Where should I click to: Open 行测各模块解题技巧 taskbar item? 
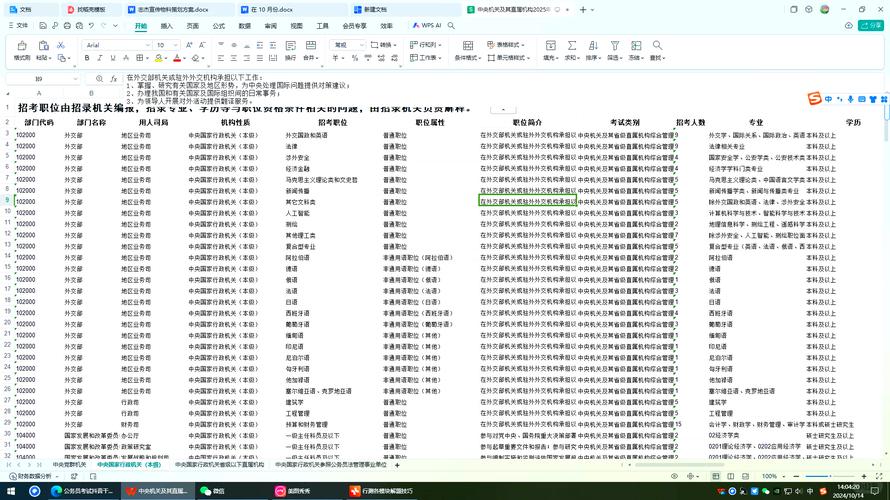click(x=383, y=491)
